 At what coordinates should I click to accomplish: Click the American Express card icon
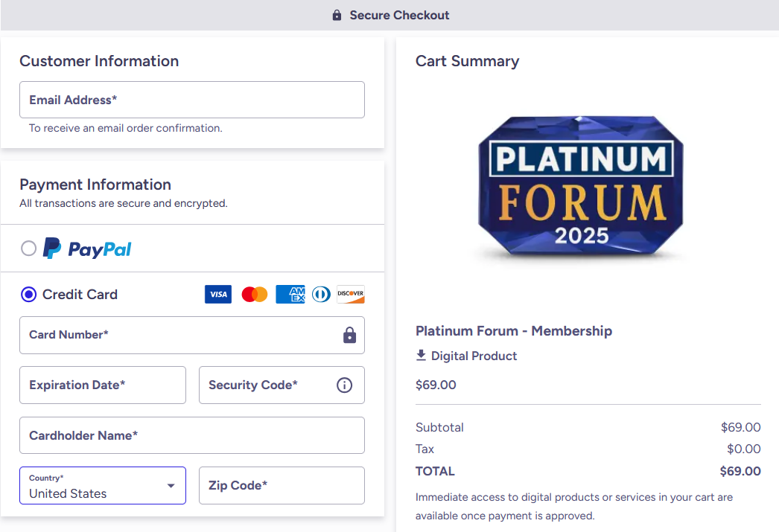click(x=290, y=295)
